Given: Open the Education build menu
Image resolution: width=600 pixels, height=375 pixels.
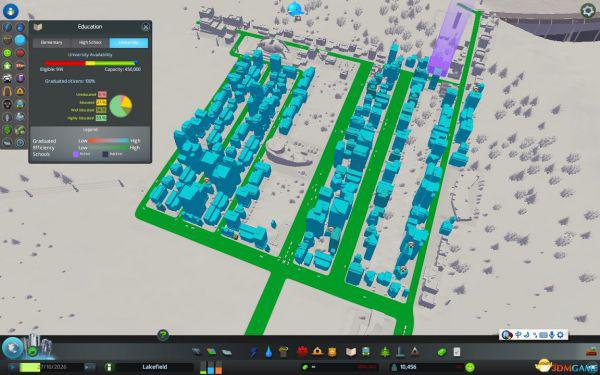Looking at the screenshot, I should (351, 351).
